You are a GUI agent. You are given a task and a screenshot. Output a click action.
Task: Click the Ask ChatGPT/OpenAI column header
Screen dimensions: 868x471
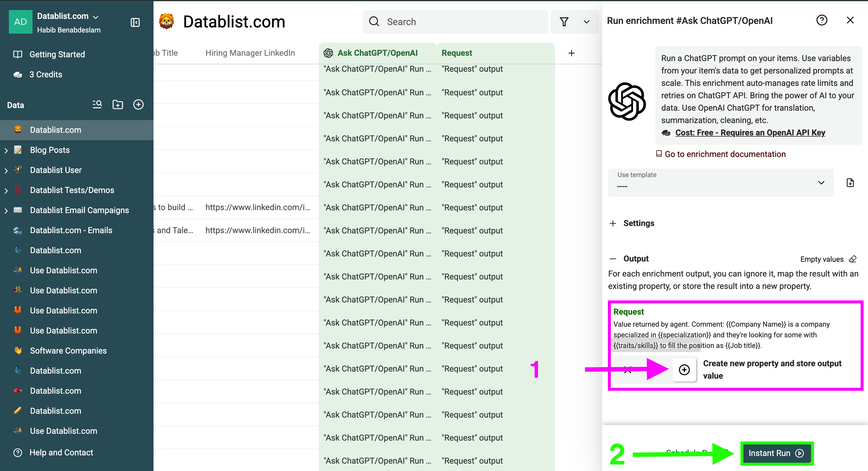[x=377, y=53]
